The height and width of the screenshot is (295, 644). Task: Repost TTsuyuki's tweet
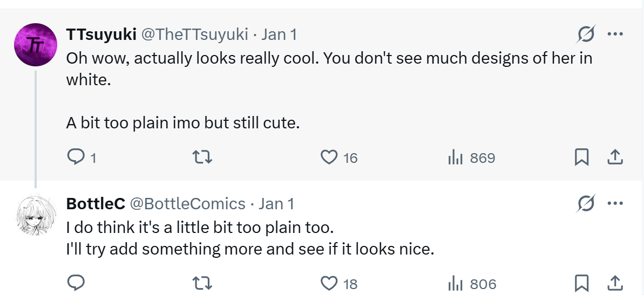(x=202, y=157)
